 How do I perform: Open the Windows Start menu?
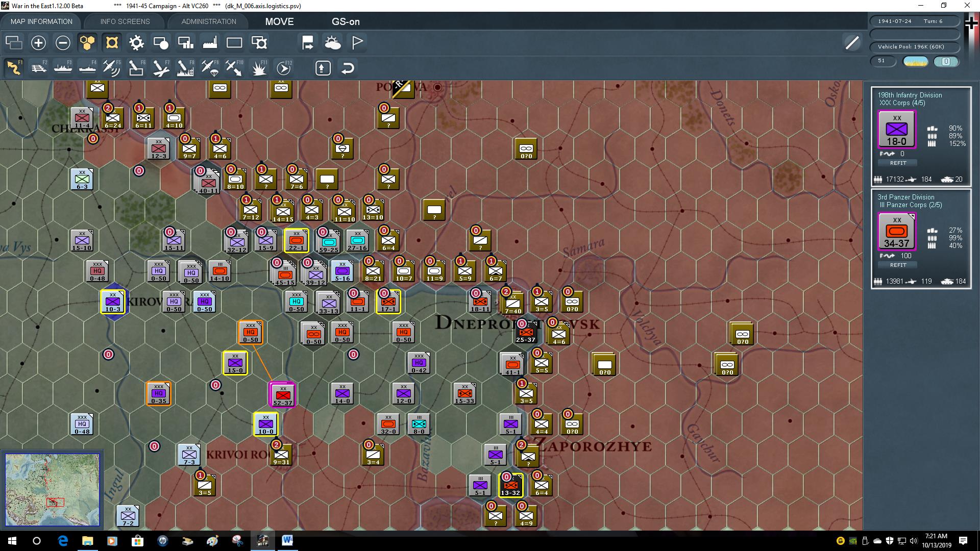[x=12, y=541]
